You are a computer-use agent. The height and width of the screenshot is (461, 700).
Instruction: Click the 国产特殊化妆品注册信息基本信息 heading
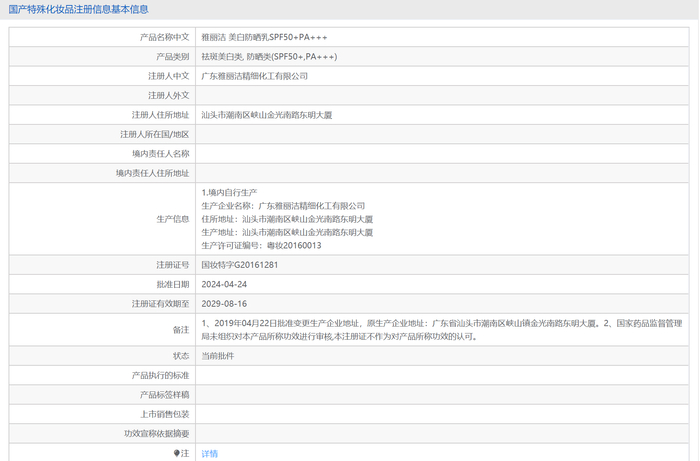pyautogui.click(x=78, y=9)
